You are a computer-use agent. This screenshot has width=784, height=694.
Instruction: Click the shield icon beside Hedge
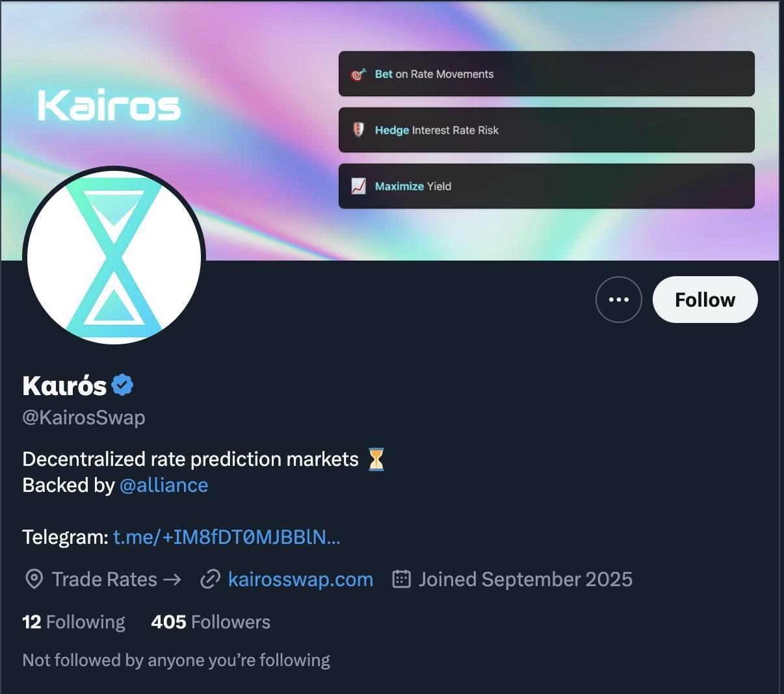[x=358, y=130]
